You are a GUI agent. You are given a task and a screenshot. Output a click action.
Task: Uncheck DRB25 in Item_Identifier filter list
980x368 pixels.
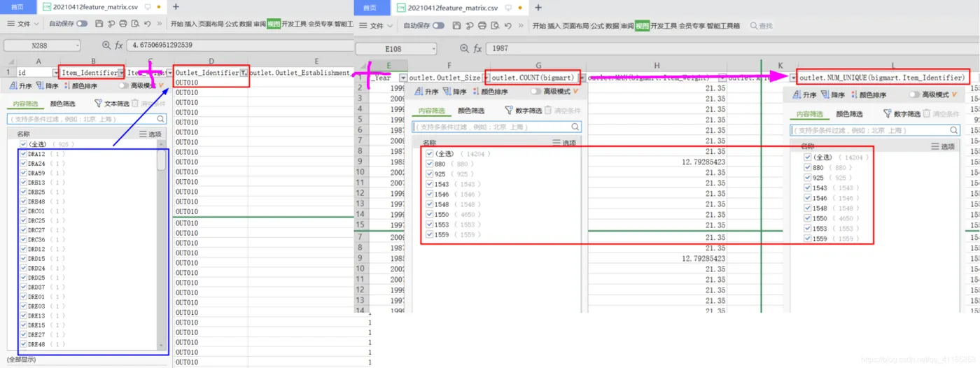click(x=23, y=192)
